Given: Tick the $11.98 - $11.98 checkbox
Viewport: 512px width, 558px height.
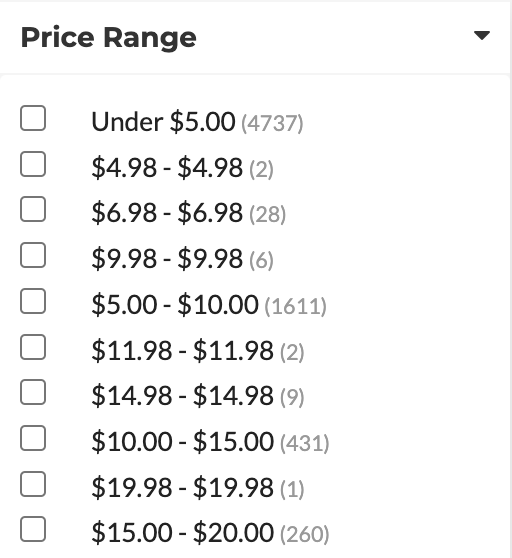Looking at the screenshot, I should coord(33,347).
